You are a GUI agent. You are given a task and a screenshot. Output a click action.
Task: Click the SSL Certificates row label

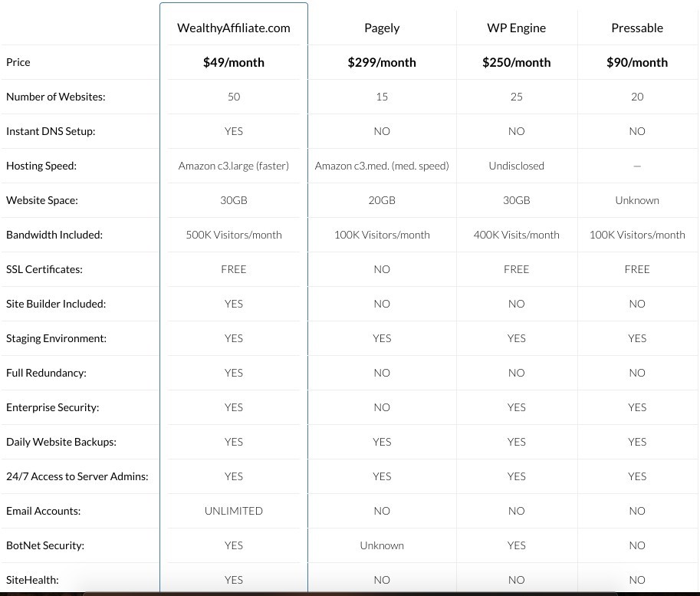[44, 269]
